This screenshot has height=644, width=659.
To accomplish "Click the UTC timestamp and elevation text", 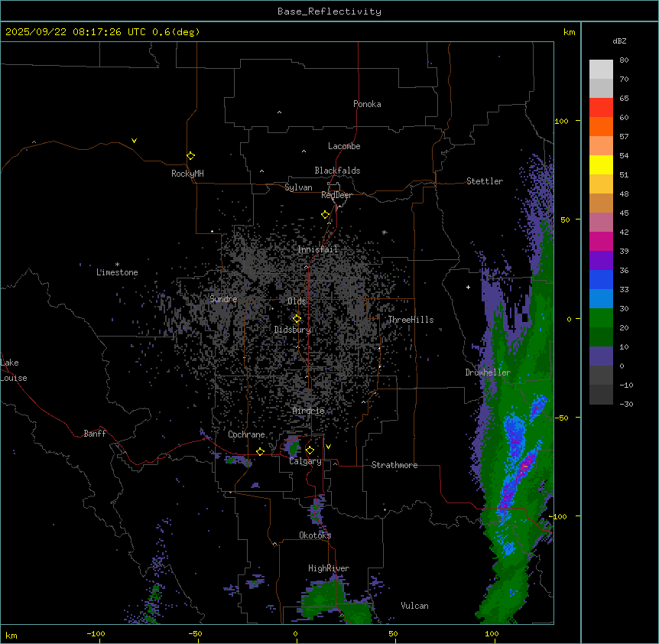I will [102, 31].
